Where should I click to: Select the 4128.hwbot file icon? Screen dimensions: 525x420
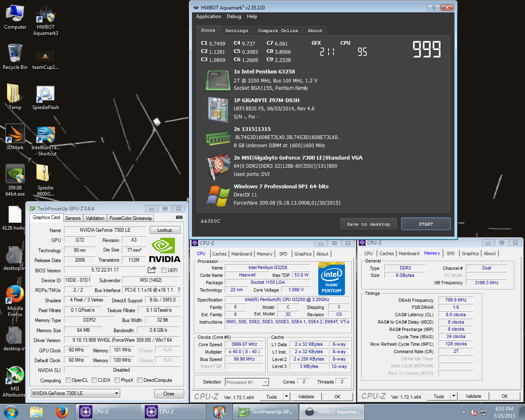click(x=15, y=218)
